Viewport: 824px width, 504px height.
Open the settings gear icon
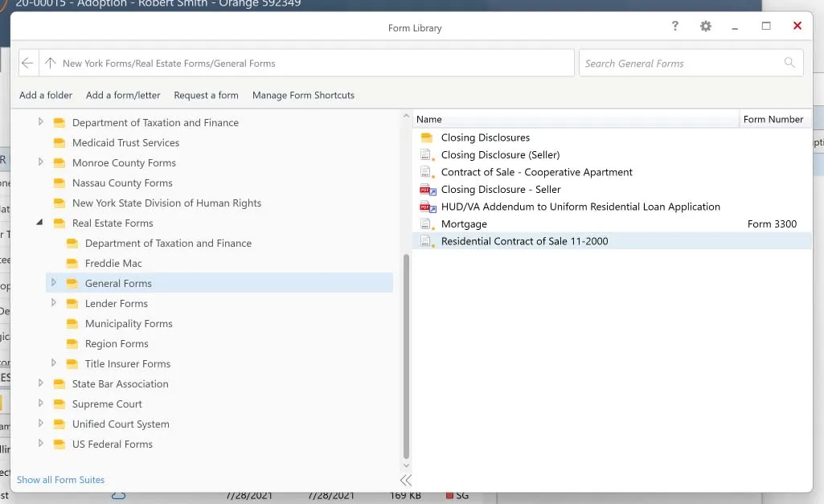tap(706, 27)
